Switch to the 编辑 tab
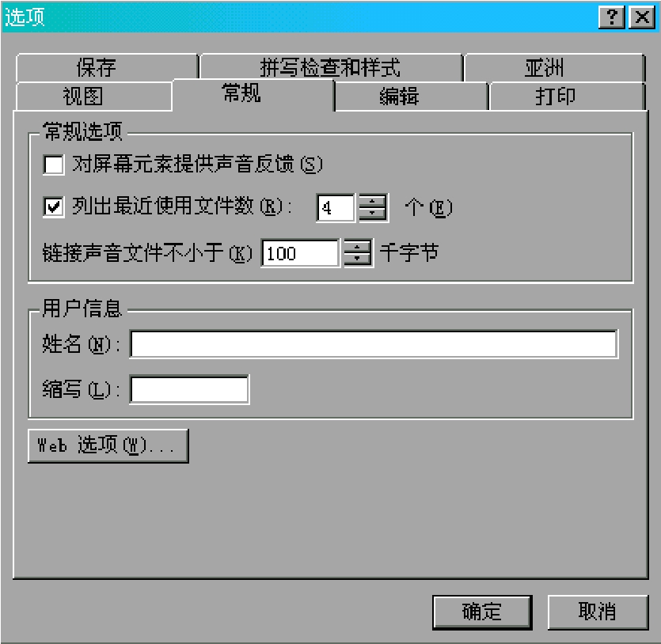 point(412,97)
